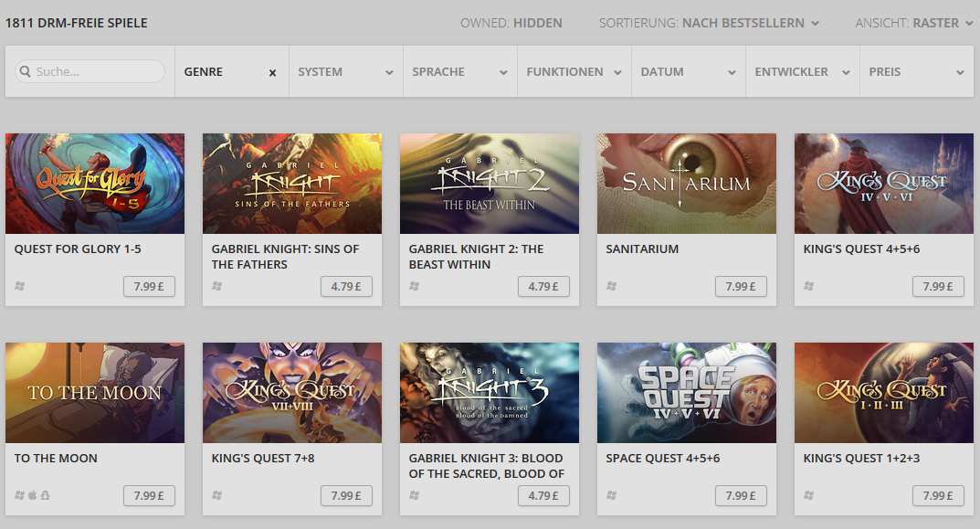980x529 pixels.
Task: Expand the Sprache filter dropdown
Action: [460, 71]
